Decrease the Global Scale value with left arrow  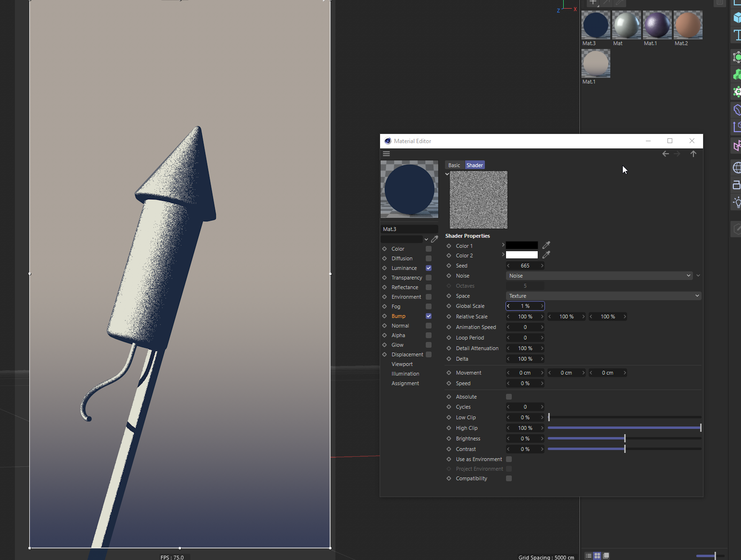(508, 306)
